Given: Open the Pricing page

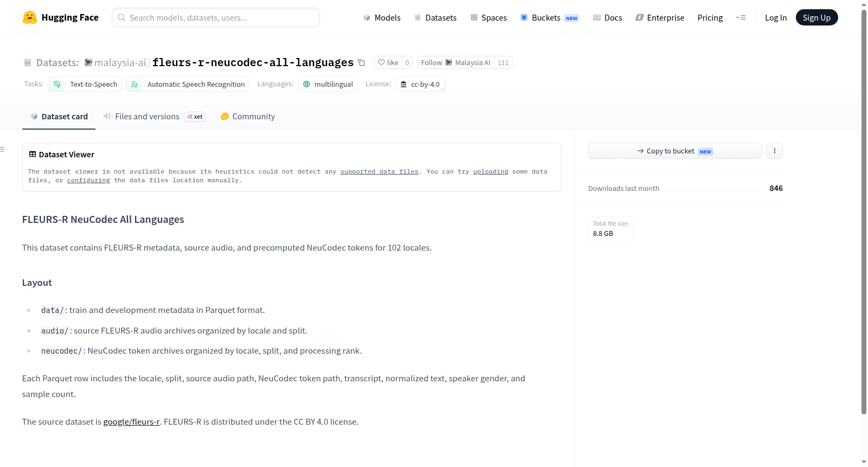Looking at the screenshot, I should (x=710, y=17).
